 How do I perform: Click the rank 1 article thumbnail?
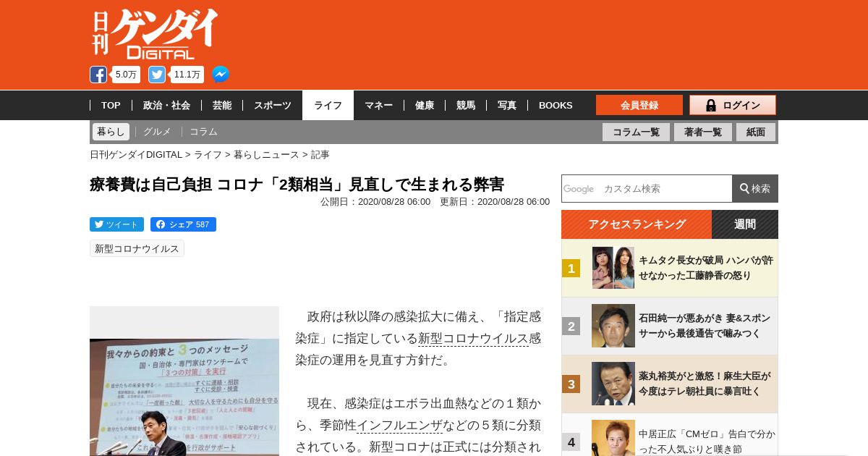pos(613,268)
